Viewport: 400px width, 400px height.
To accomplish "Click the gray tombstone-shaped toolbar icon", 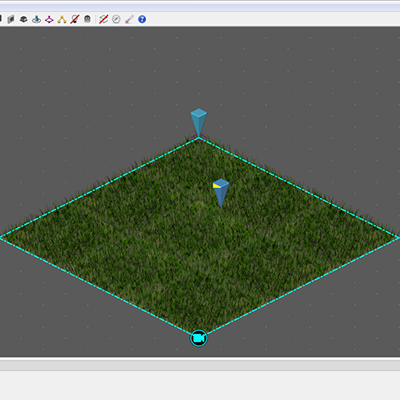I will tap(87, 19).
